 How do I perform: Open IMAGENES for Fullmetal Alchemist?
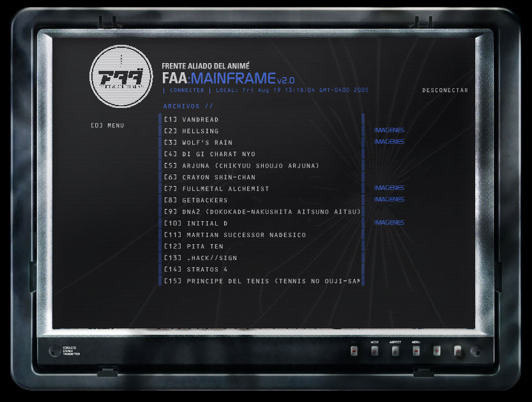[x=389, y=188]
